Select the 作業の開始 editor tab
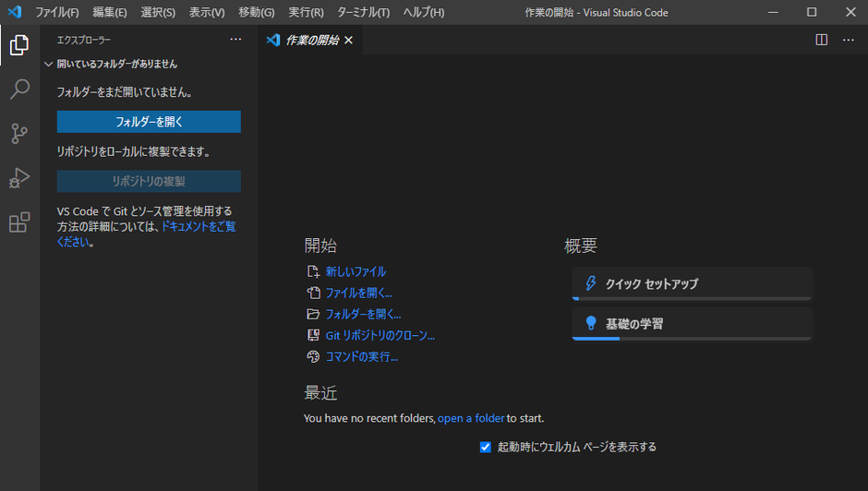The height and width of the screenshot is (491, 868). point(311,40)
